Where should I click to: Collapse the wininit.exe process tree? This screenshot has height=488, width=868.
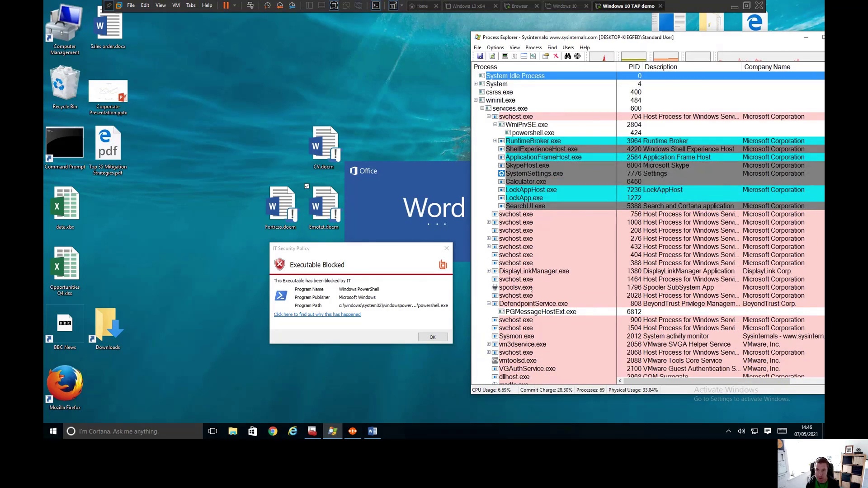point(476,100)
